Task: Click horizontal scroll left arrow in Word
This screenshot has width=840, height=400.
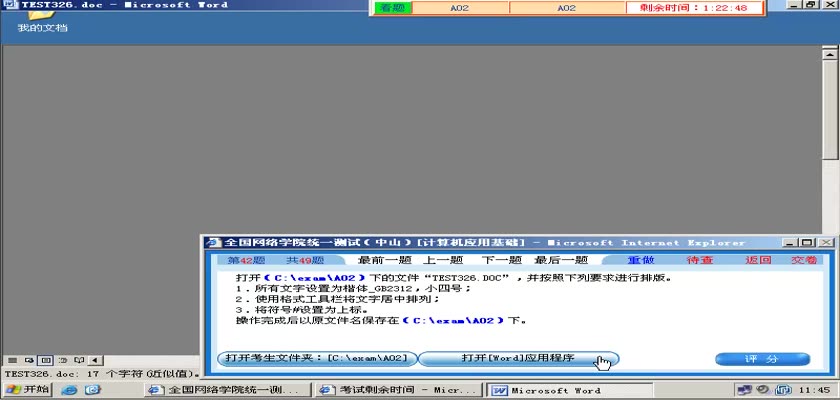Action: coord(95,360)
